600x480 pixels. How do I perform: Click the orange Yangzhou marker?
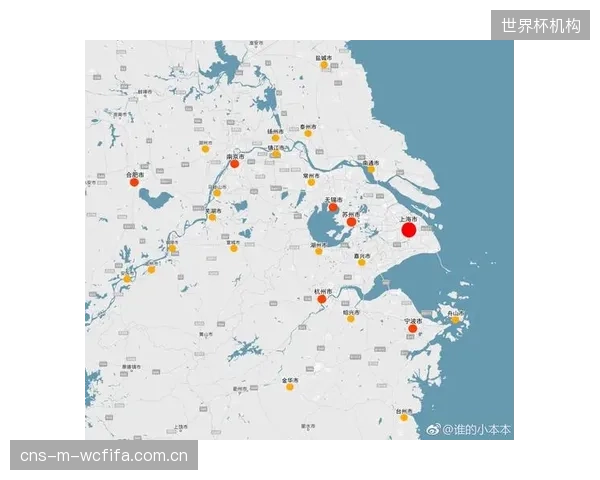(276, 138)
